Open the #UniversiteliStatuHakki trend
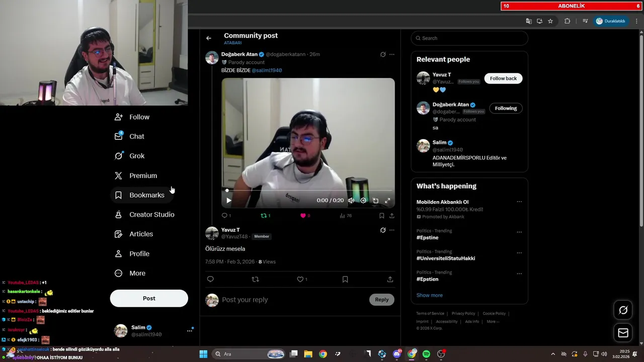 coord(446,258)
